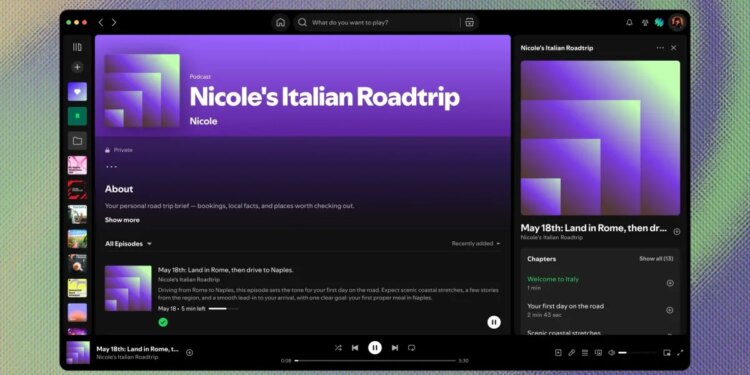The height and width of the screenshot is (375, 750).
Task: Click the now-playing bar cover thumbnail
Action: [x=78, y=353]
